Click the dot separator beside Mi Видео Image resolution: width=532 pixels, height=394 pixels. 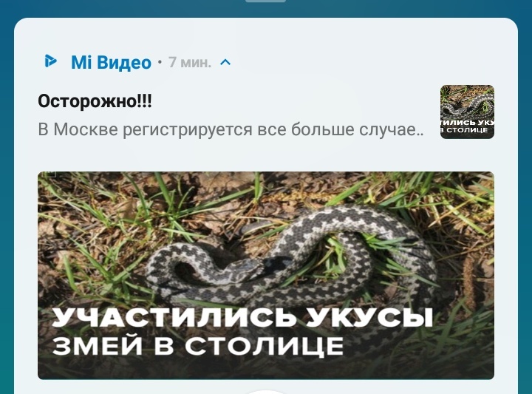(x=160, y=62)
